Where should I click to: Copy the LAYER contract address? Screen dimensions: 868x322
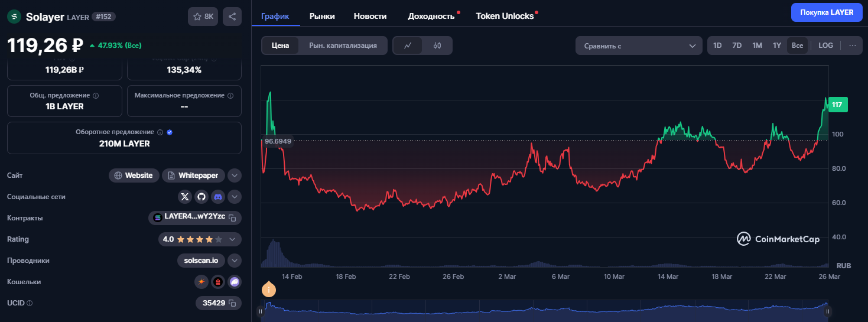point(233,218)
